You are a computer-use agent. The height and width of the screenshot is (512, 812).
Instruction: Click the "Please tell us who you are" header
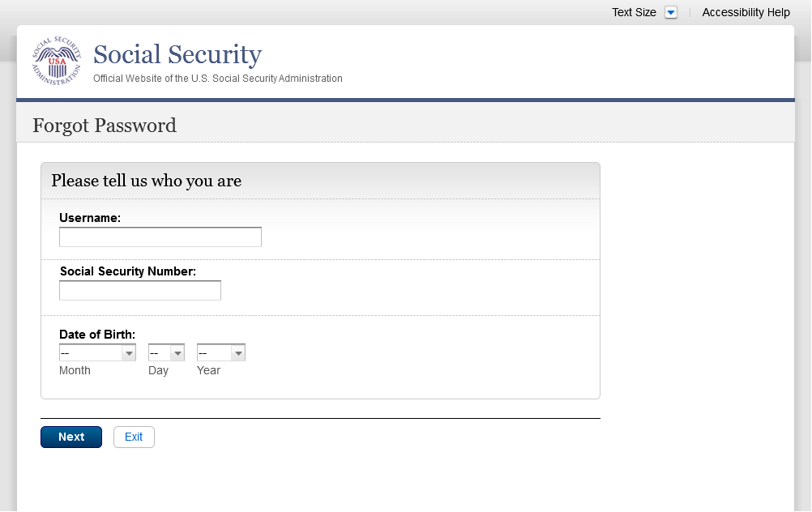[147, 181]
